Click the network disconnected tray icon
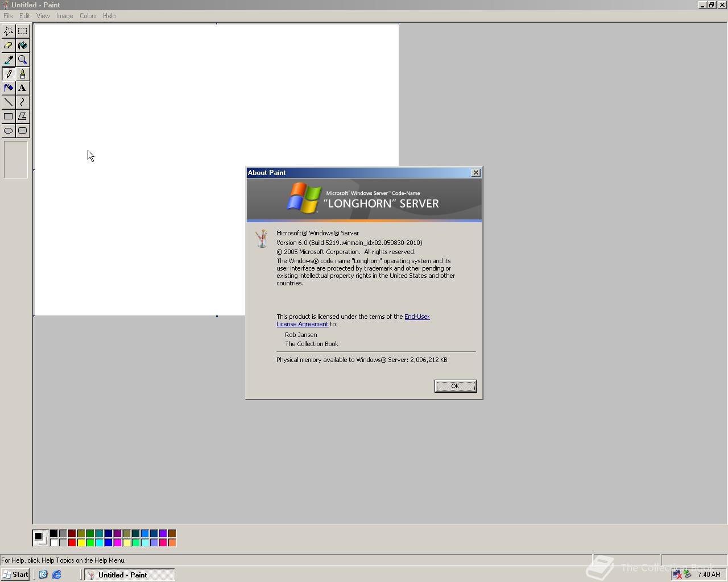 (677, 575)
